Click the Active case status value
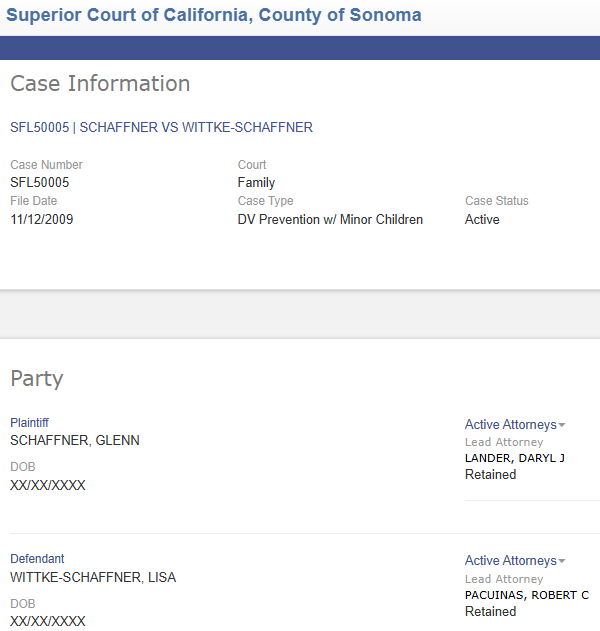Screen dimensions: 600x631 482,219
